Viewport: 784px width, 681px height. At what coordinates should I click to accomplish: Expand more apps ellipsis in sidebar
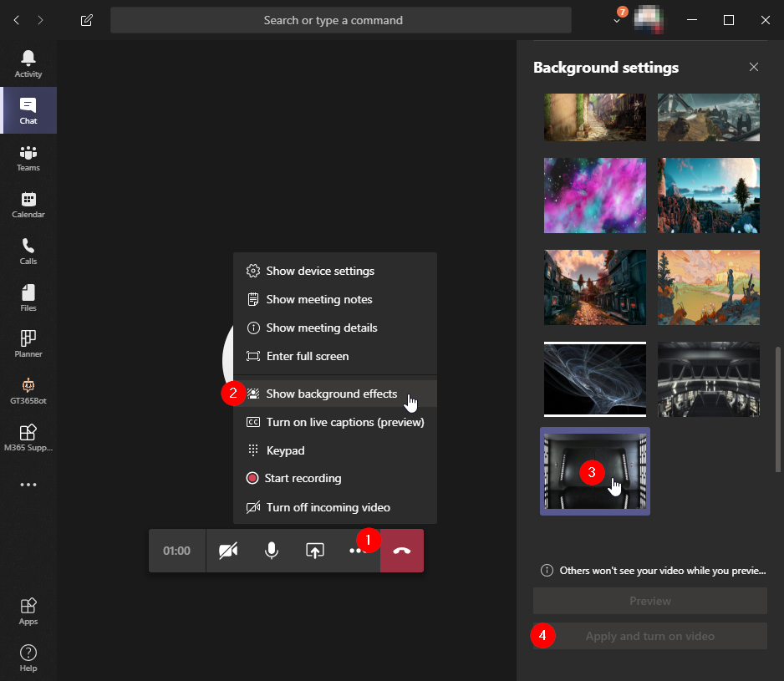pos(28,485)
